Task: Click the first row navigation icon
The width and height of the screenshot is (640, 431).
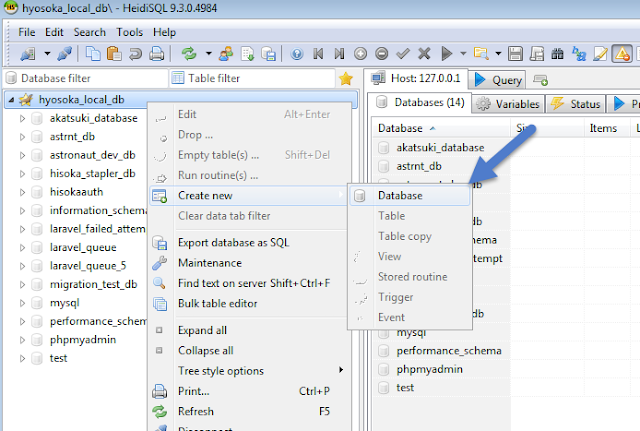Action: 318,54
